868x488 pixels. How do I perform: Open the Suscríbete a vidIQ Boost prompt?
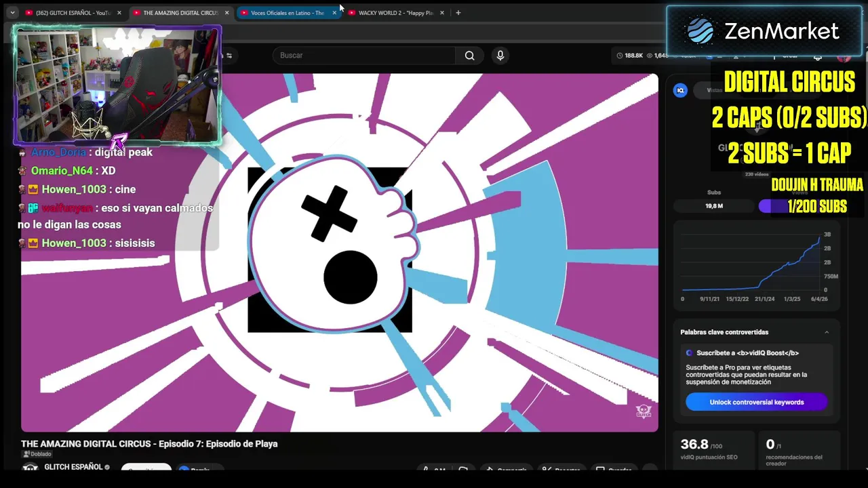pos(747,353)
